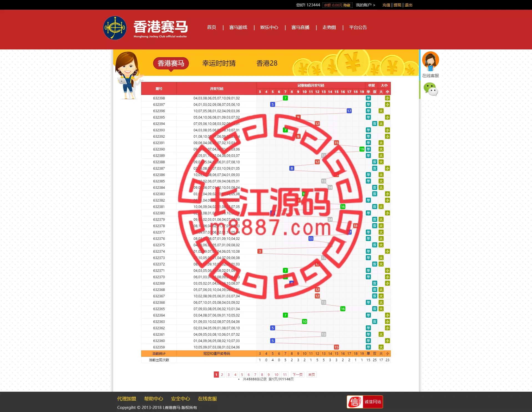Go to page 11
The height and width of the screenshot is (412, 532).
pyautogui.click(x=285, y=375)
